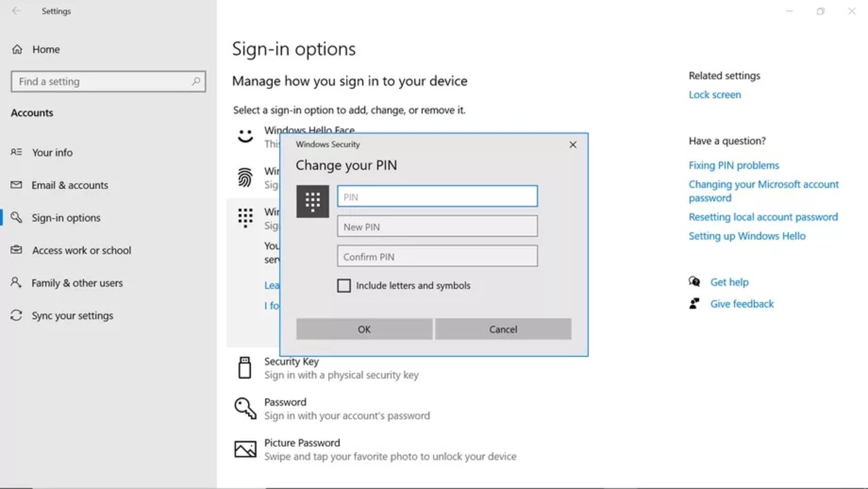Open Fixing PIN problems link

point(733,165)
